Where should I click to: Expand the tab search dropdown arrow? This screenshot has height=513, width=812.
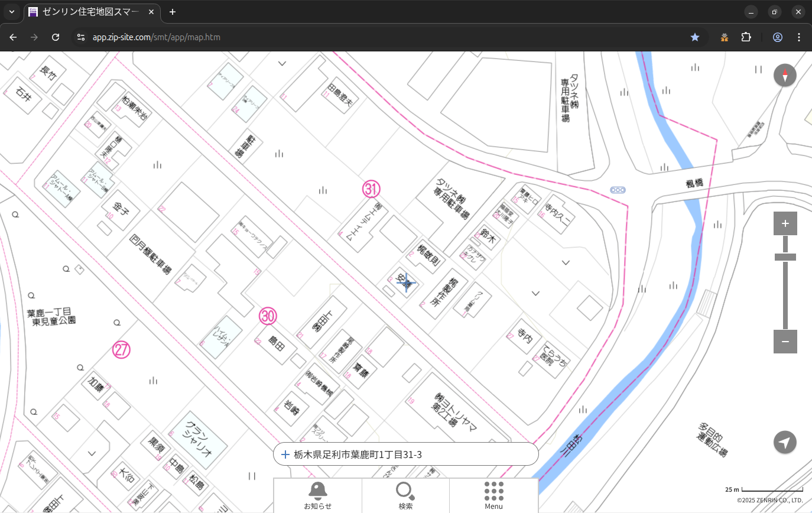point(11,12)
